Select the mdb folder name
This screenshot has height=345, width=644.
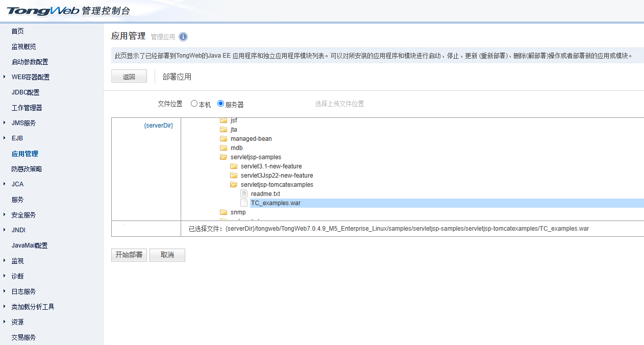237,148
